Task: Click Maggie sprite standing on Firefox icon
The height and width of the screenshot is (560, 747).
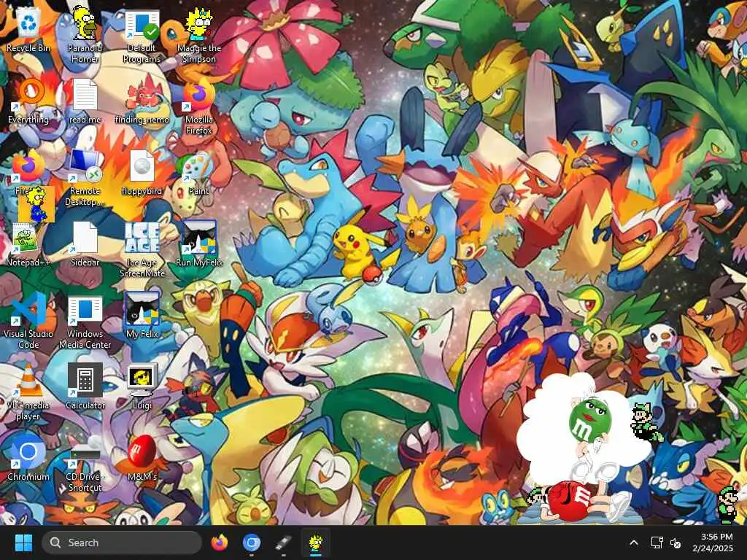Action: pyautogui.click(x=36, y=205)
